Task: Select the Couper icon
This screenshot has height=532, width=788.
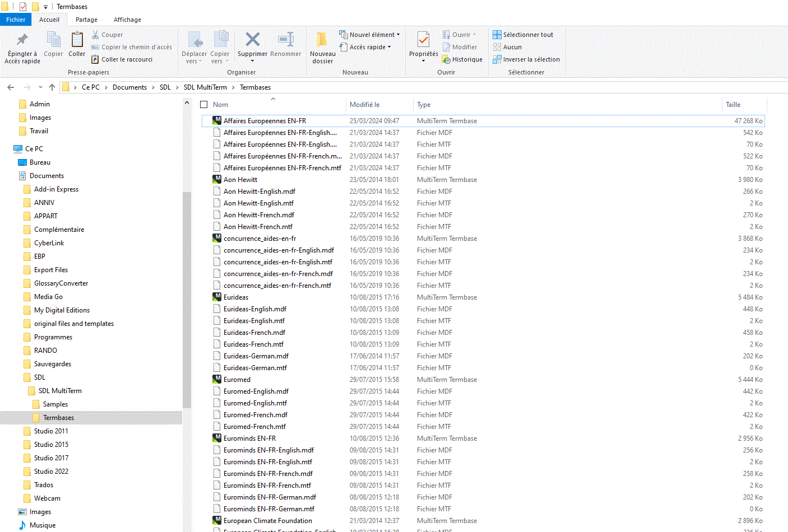Action: pyautogui.click(x=95, y=35)
